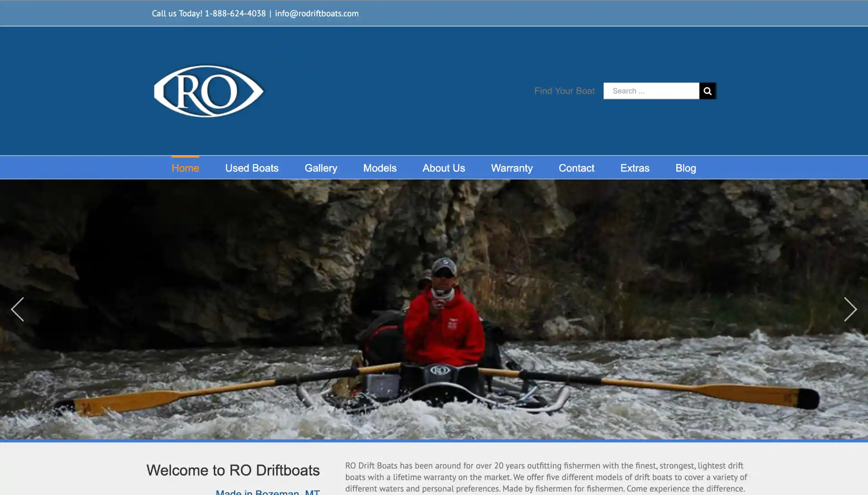This screenshot has width=868, height=495.
Task: Click the phone number 1-888-624-4038
Action: [235, 14]
